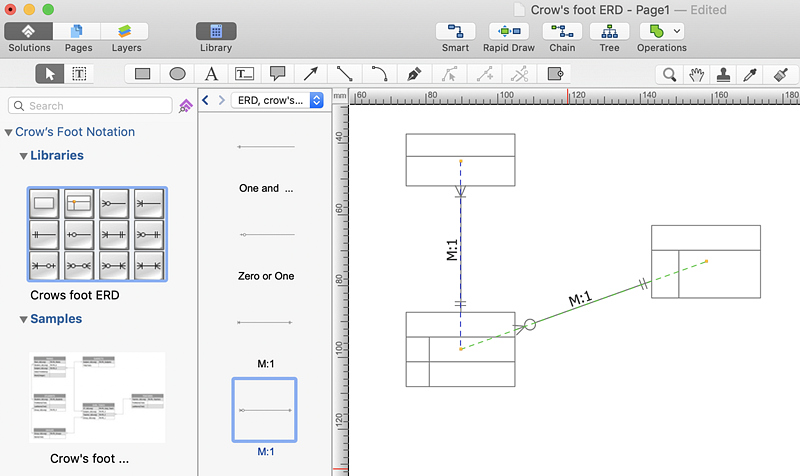Screen dimensions: 800x476
Task: Switch to the Pages tab
Action: click(78, 31)
